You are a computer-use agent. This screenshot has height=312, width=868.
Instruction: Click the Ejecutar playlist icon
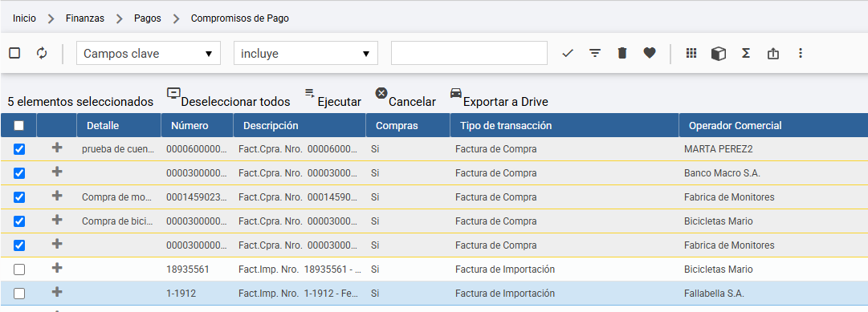click(310, 92)
